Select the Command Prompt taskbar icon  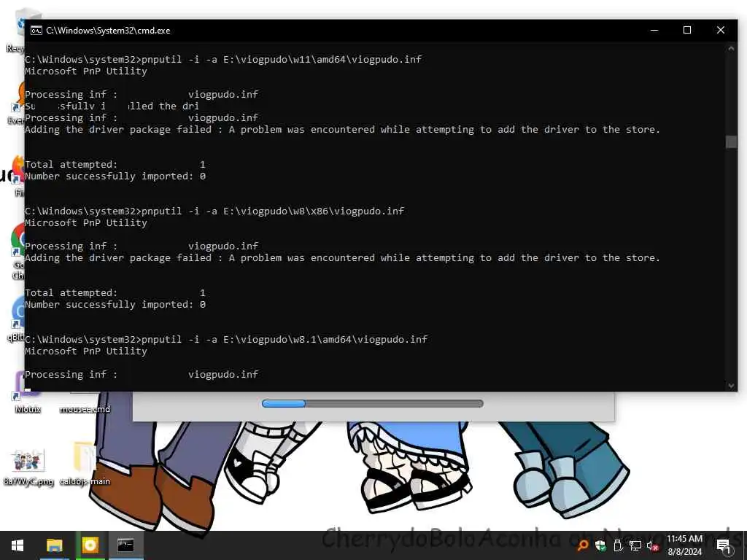pyautogui.click(x=125, y=545)
